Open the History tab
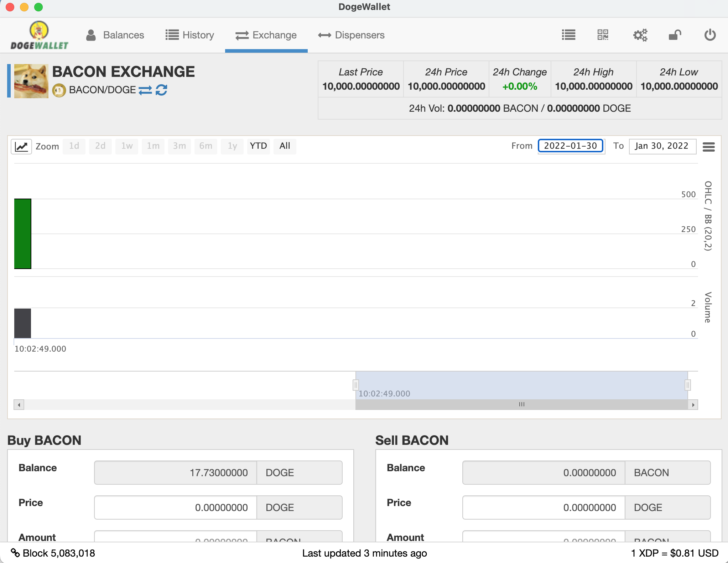The width and height of the screenshot is (728, 563). (190, 35)
